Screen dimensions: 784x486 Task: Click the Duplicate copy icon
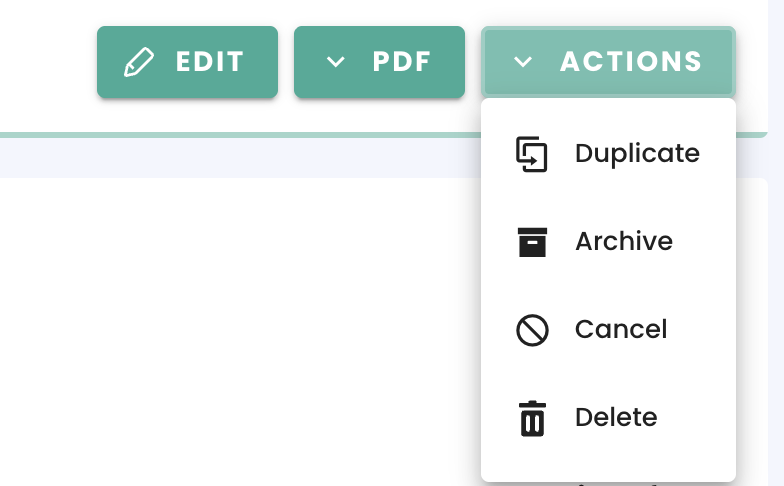pos(532,154)
